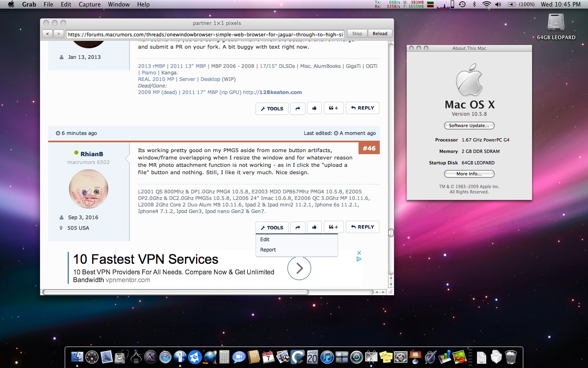Open TenFourFox globe icon in Dock
Image resolution: width=588 pixels, height=368 pixels.
pyautogui.click(x=210, y=357)
